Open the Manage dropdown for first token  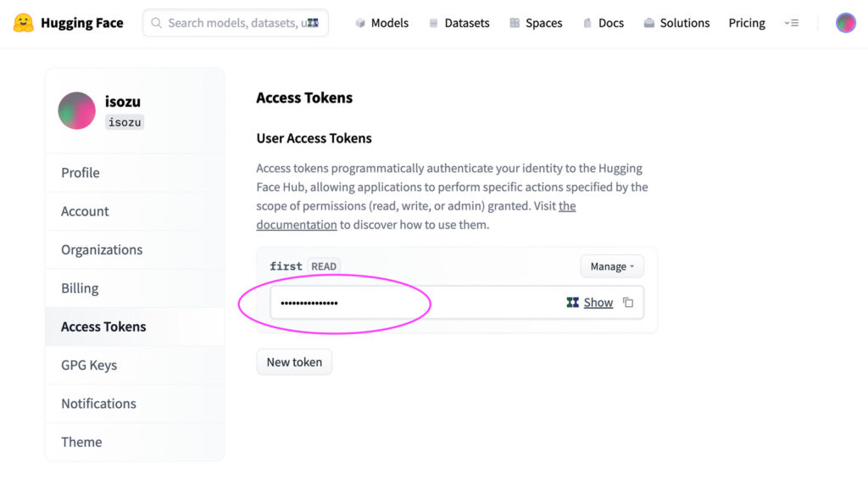coord(612,266)
